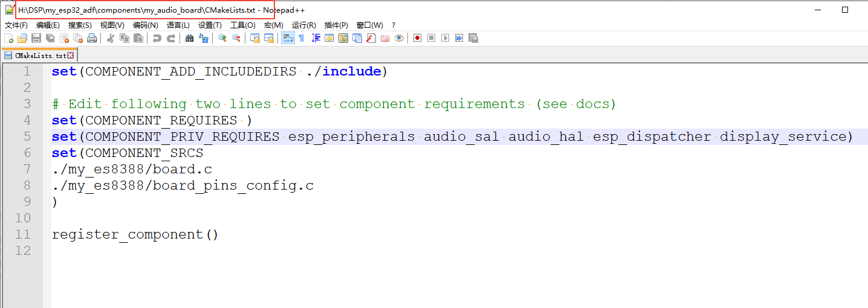Open the 文件(F) menu
The width and height of the screenshot is (868, 308).
[16, 25]
